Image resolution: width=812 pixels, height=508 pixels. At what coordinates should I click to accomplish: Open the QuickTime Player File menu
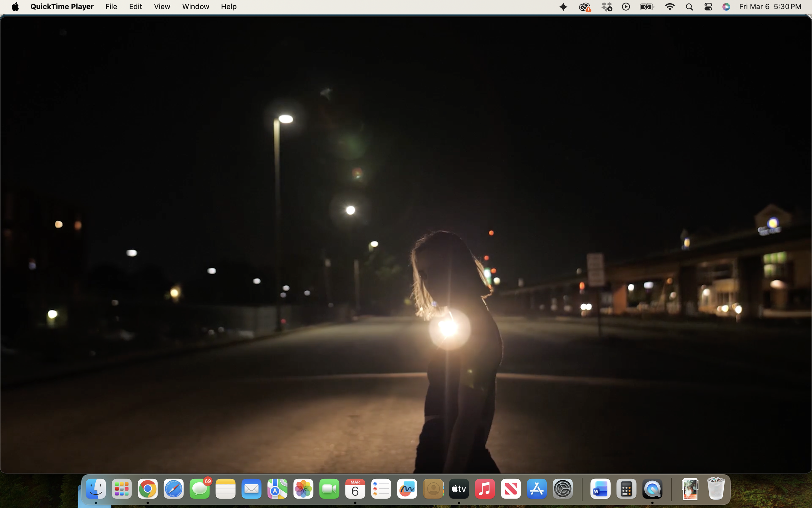111,7
